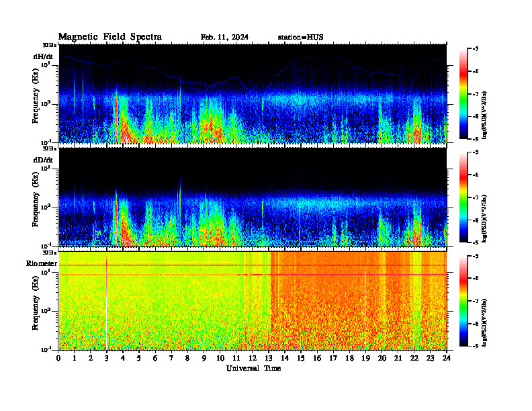This screenshot has height=411, width=532.
Task: Click the "-7" tick on dD/dt color bar
Action: click(x=476, y=197)
